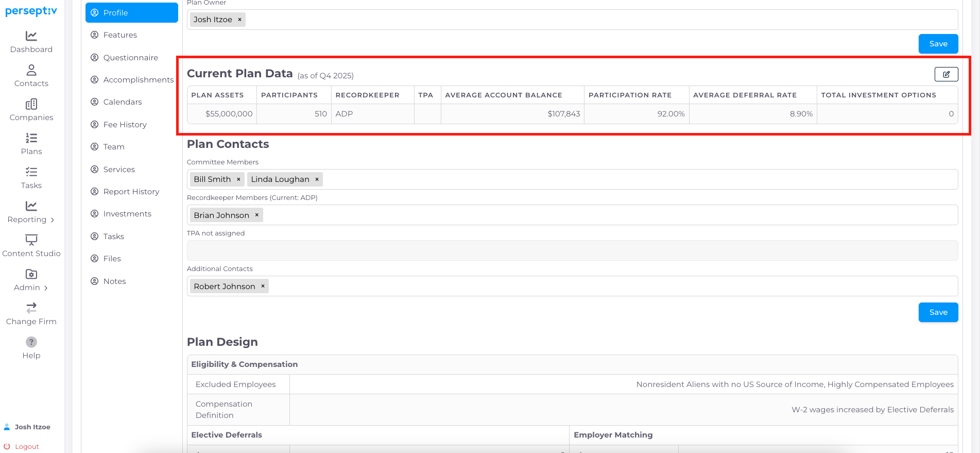Viewport: 980px width, 453px height.
Task: Click the Elective Deferrals section header
Action: coord(227,435)
